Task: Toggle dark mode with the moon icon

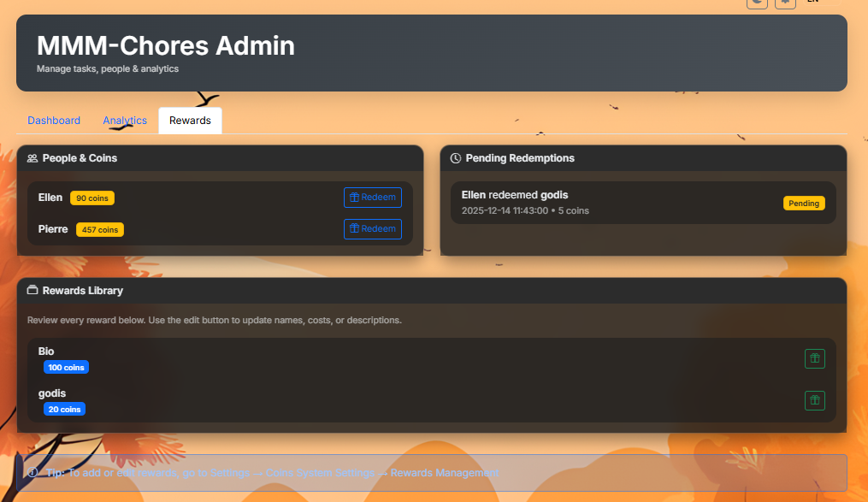Action: [x=757, y=3]
